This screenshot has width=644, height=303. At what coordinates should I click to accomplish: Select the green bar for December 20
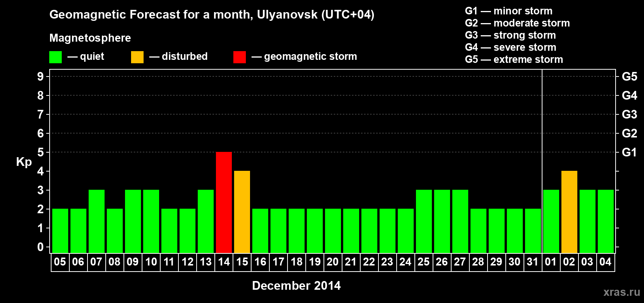pyautogui.click(x=333, y=231)
